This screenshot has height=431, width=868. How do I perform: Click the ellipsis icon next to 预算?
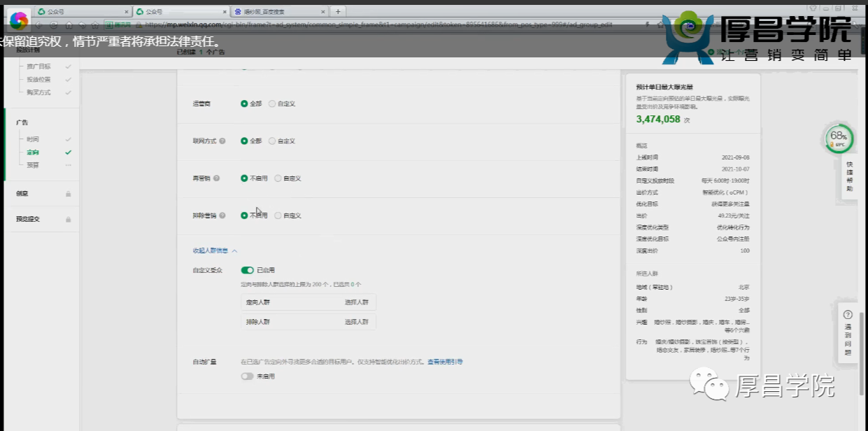[68, 165]
